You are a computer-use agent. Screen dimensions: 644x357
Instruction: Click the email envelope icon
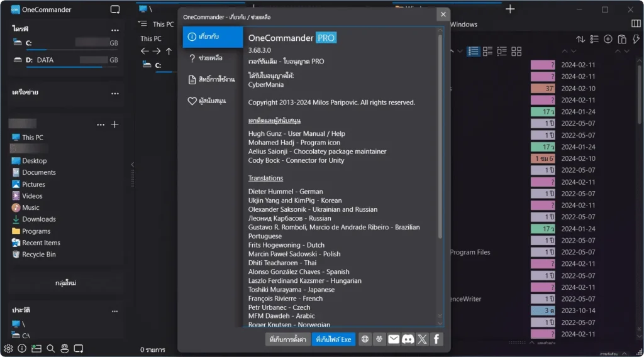[x=394, y=339]
